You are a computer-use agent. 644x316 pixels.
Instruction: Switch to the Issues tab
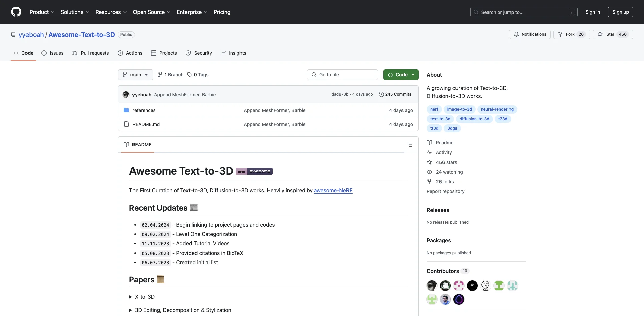click(x=52, y=53)
